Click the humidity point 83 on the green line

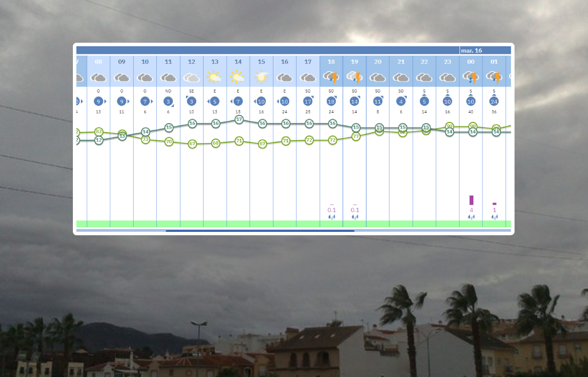point(99,132)
